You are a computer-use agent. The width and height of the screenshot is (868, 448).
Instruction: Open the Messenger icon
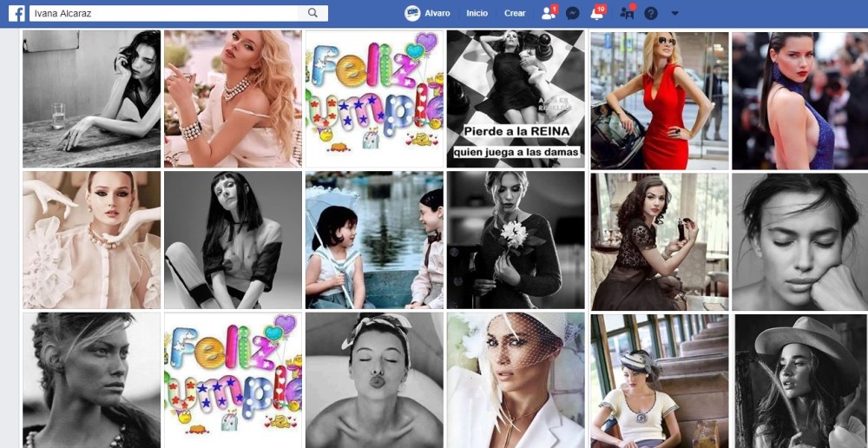point(573,13)
